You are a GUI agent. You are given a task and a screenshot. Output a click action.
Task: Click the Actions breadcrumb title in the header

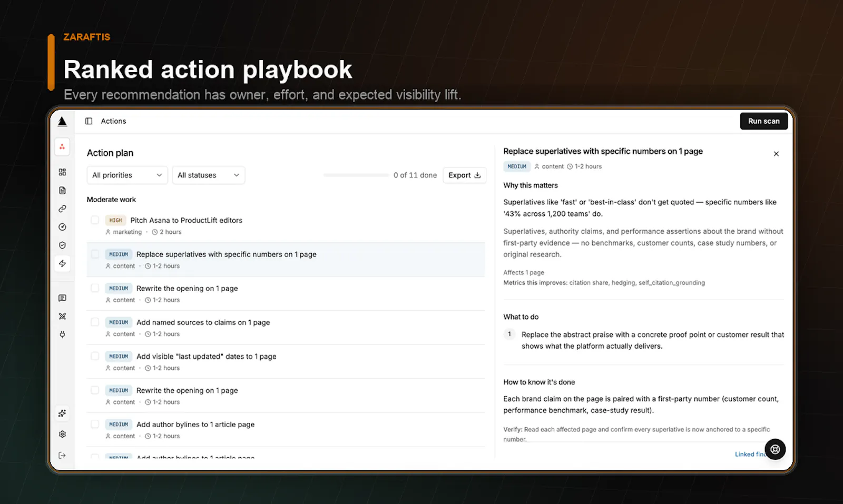click(113, 121)
